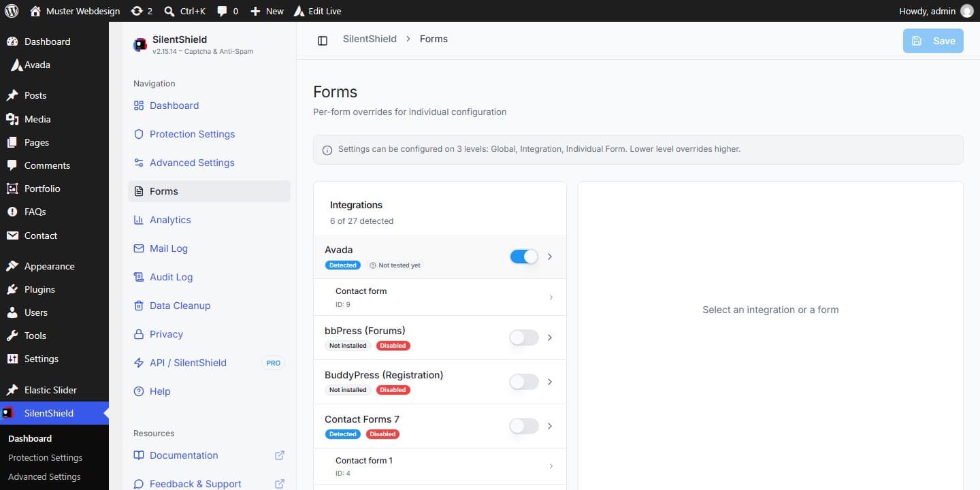Click the Comments icon in WordPress sidebar

coord(12,165)
